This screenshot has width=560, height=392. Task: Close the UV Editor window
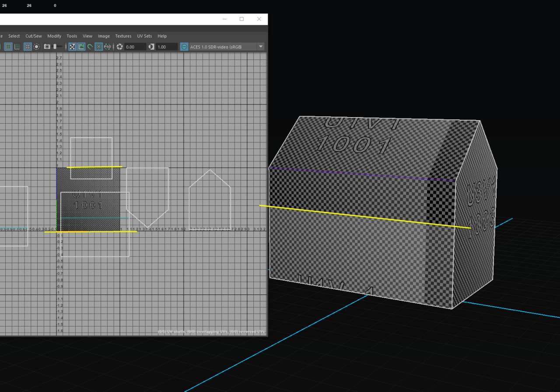pos(259,19)
